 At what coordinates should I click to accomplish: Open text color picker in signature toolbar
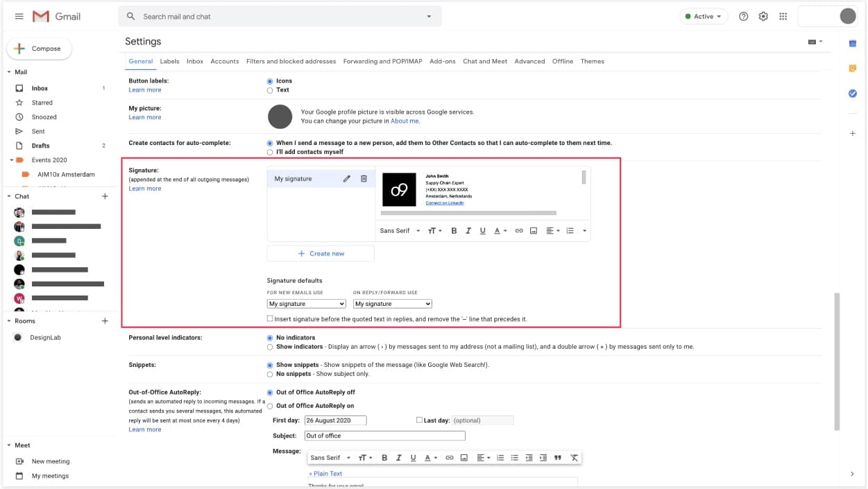point(500,231)
